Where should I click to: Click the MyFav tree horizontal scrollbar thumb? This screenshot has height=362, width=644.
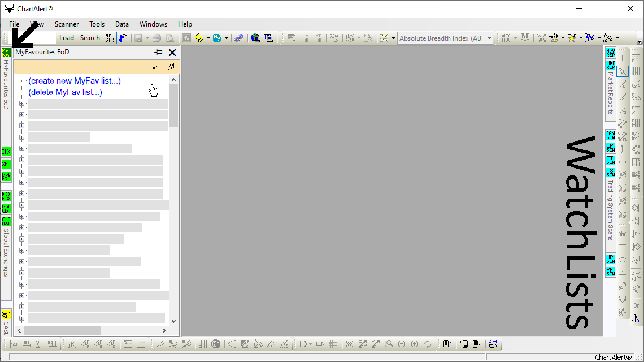63,330
